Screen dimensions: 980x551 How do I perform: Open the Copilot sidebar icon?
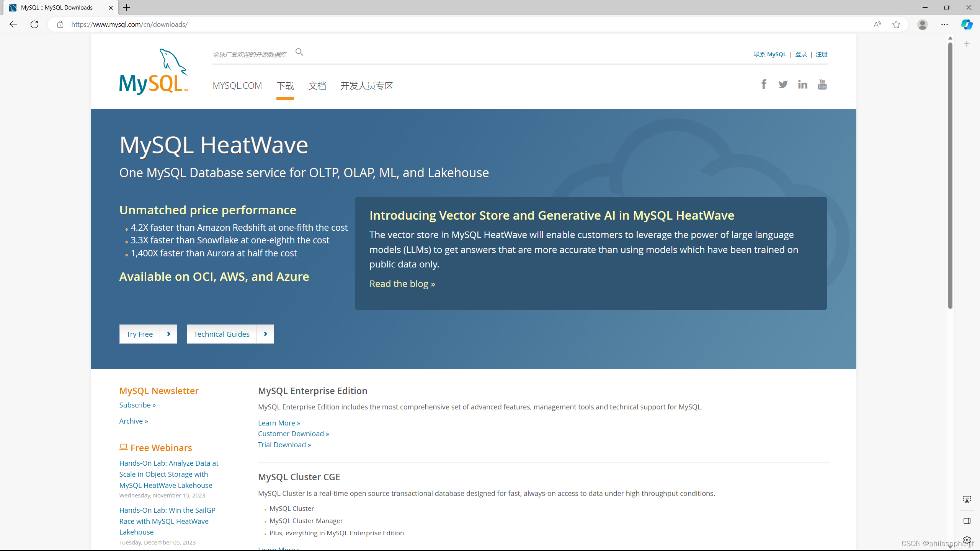tap(967, 24)
